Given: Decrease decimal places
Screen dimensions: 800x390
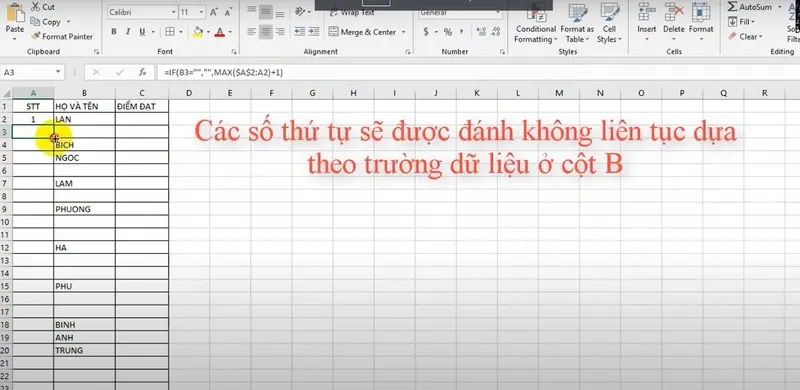Looking at the screenshot, I should click(x=495, y=32).
